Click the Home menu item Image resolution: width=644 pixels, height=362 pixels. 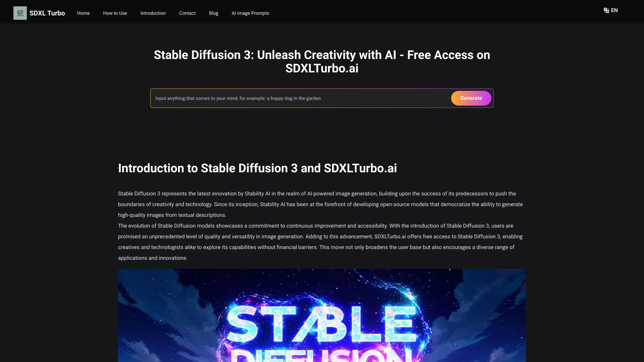(83, 13)
